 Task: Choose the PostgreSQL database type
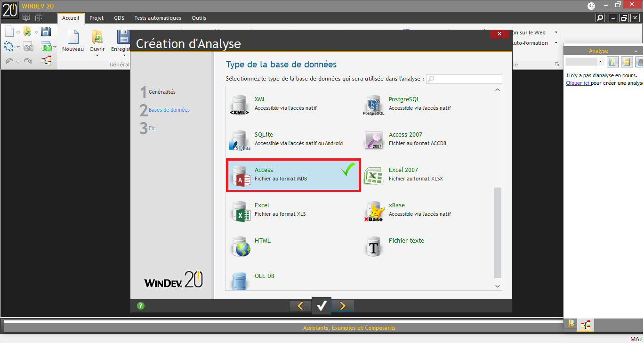tap(427, 105)
